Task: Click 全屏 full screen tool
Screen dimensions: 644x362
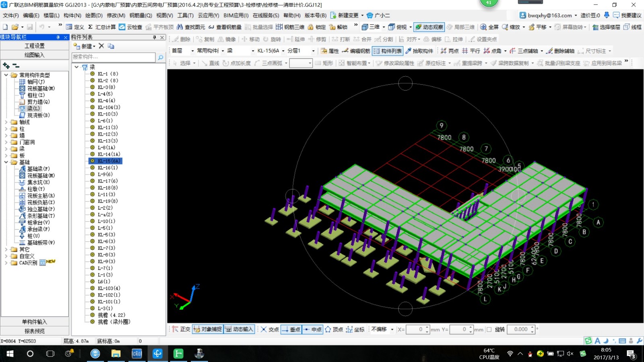Action: coord(489,27)
